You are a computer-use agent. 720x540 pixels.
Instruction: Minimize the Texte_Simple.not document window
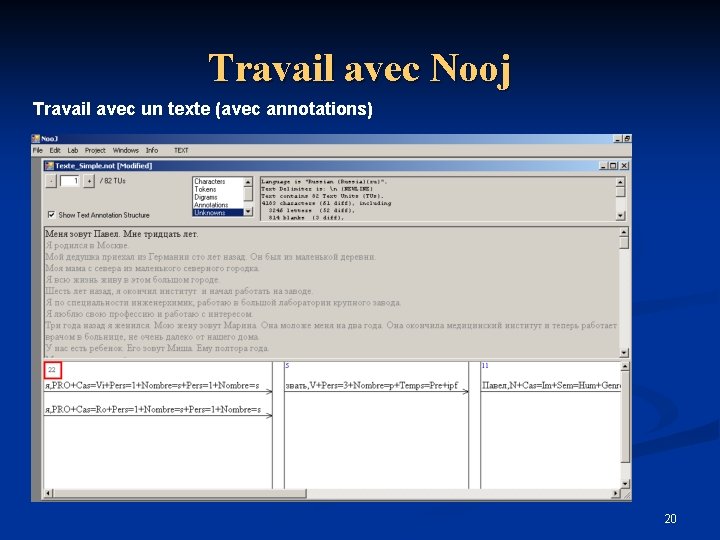(603, 166)
